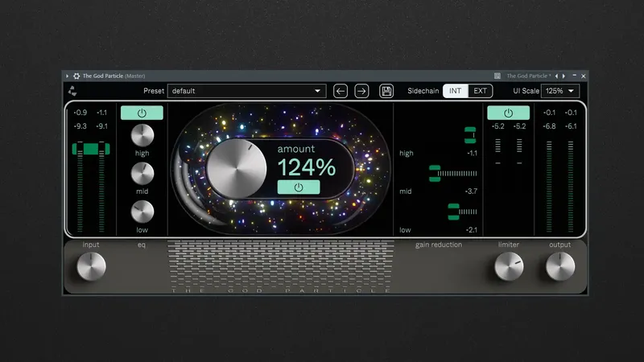Go to previous plugin with title bar left arrow
Viewport: 644px width, 362px height.
point(556,76)
